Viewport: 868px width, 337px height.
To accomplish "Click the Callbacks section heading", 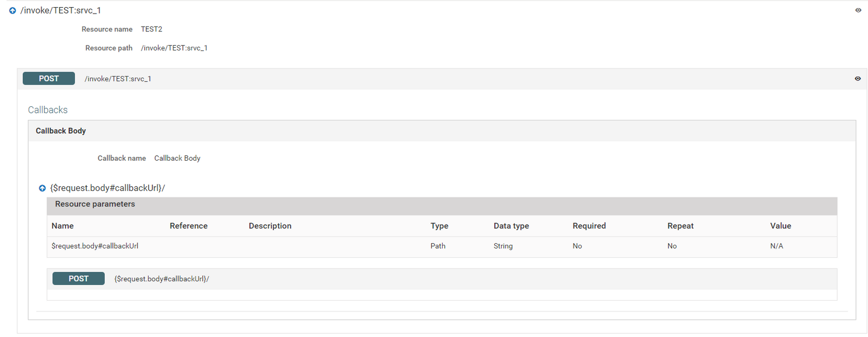I will [48, 110].
